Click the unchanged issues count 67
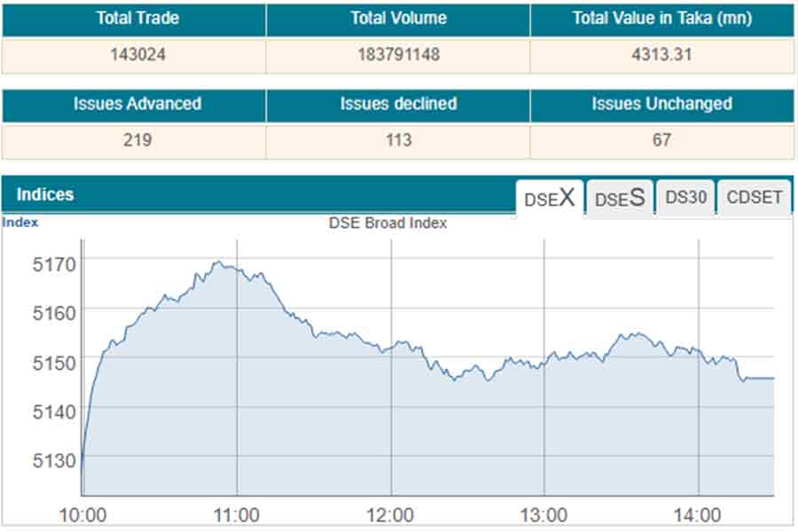This screenshot has width=798, height=532. tap(661, 140)
